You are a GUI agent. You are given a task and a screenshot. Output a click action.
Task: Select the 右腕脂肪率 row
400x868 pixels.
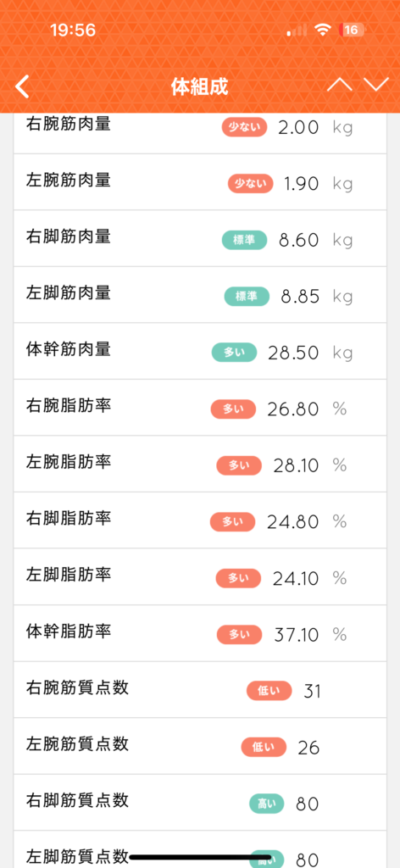(x=200, y=408)
